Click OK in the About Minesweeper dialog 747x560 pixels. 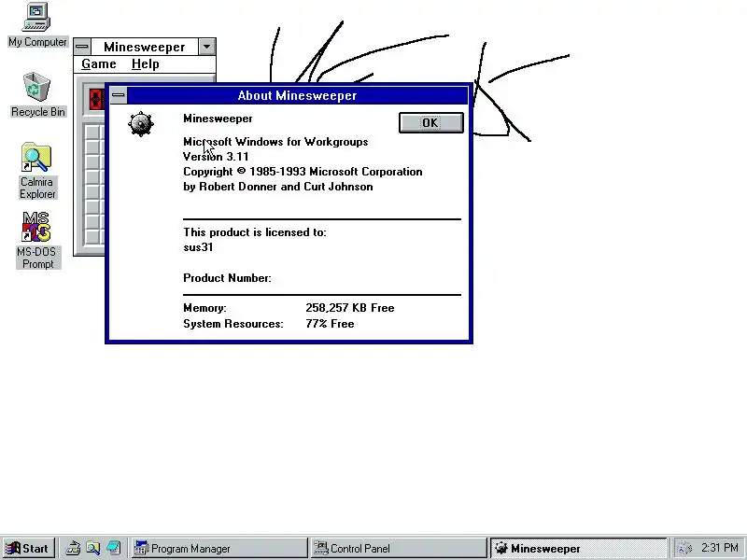(430, 123)
